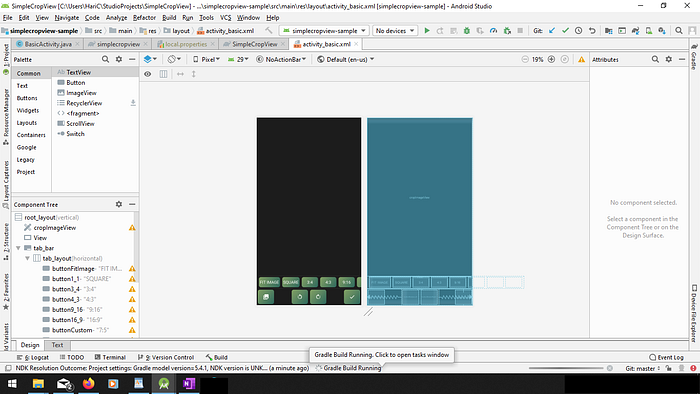Open Firefox from Windows taskbar
This screenshot has width=700, height=394.
[89, 383]
